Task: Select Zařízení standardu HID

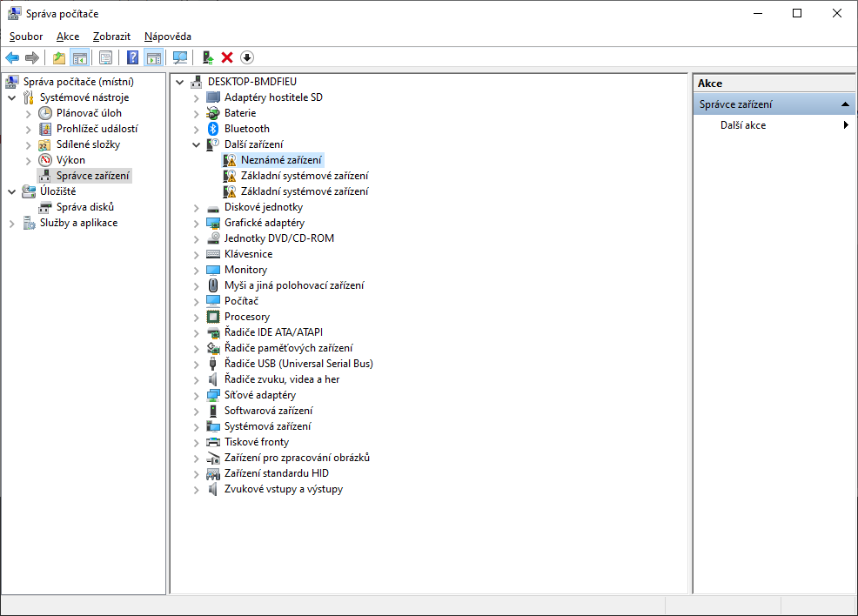Action: click(x=277, y=473)
